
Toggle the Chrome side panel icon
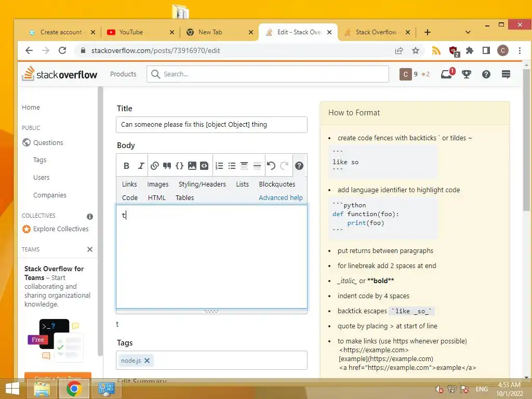point(486,50)
